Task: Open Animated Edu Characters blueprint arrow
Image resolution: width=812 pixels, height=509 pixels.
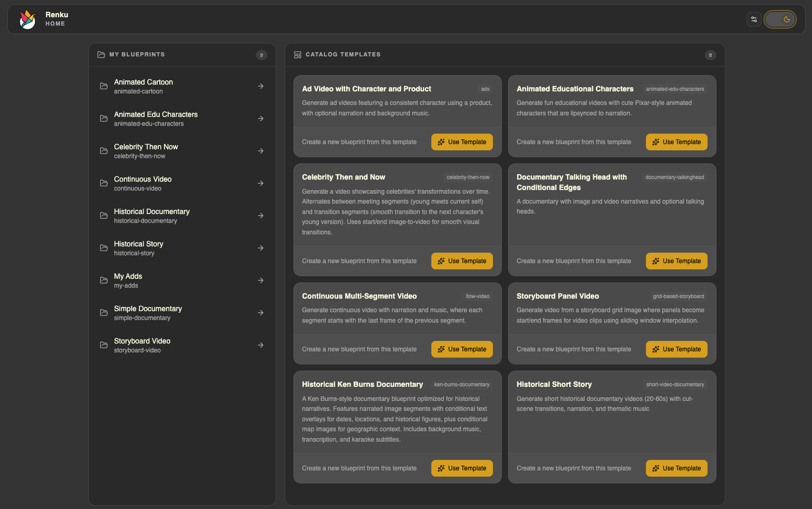Action: pos(260,119)
